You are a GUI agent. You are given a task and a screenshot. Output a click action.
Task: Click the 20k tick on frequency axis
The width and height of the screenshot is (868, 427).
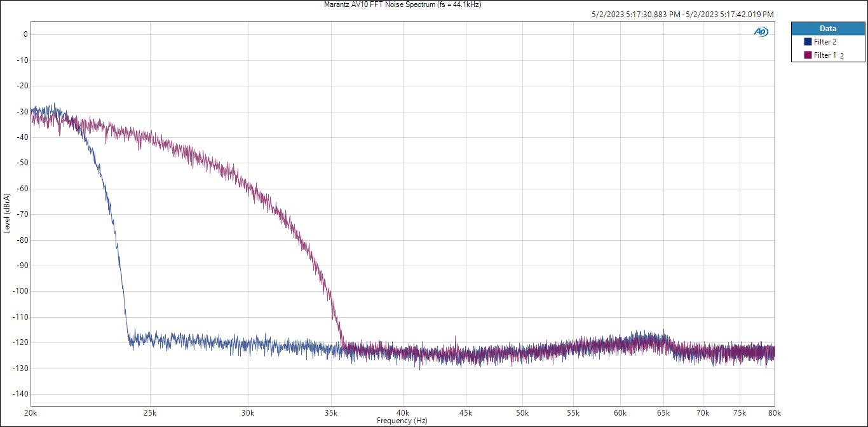click(x=31, y=412)
